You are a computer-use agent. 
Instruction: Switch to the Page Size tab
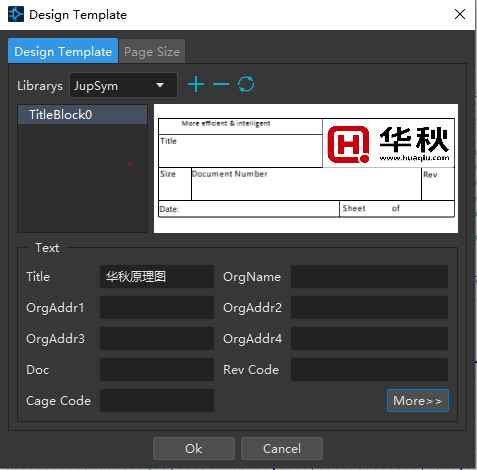pyautogui.click(x=152, y=52)
